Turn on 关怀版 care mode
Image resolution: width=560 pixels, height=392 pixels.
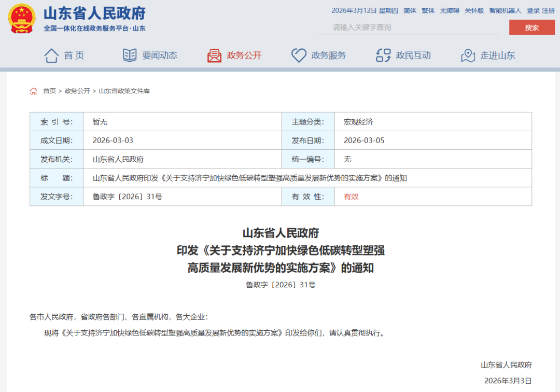click(x=474, y=10)
